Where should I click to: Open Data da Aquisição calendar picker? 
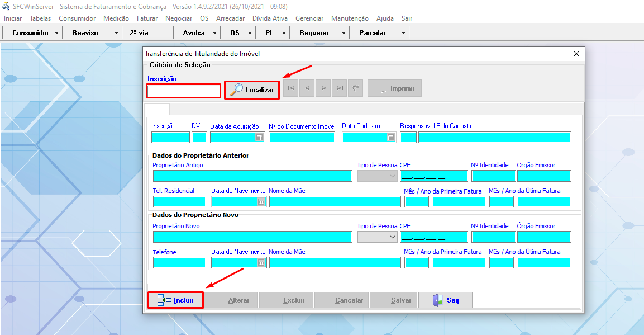[x=259, y=138]
